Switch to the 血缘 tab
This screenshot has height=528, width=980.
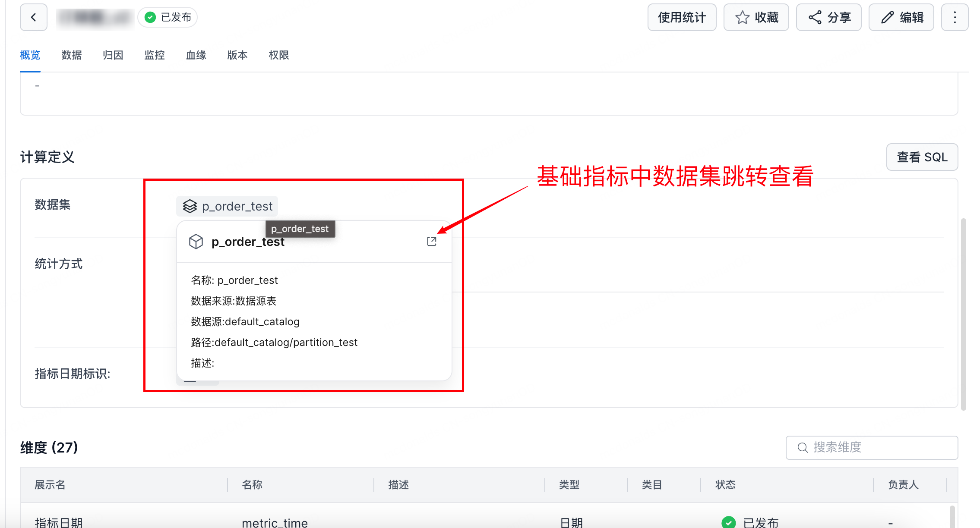pyautogui.click(x=196, y=55)
